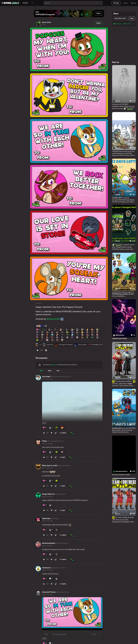This screenshot has height=644, width=138.
Task: Open the Log in link
Action: pyautogui.click(x=125, y=3)
